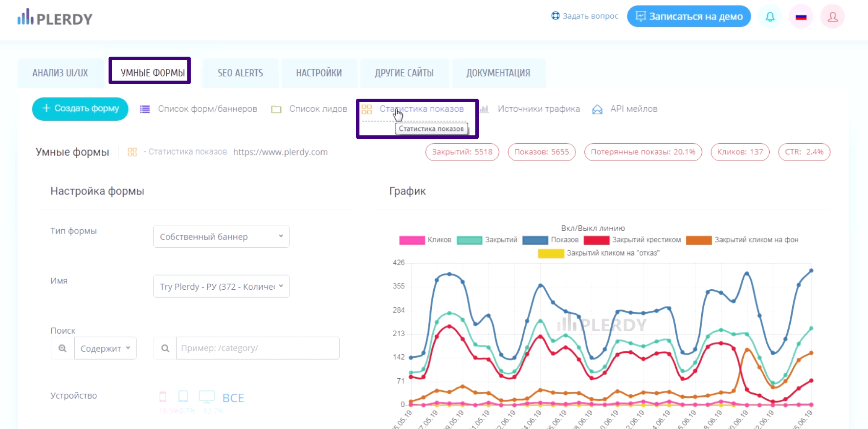Open Источники трафика link

[x=539, y=109]
